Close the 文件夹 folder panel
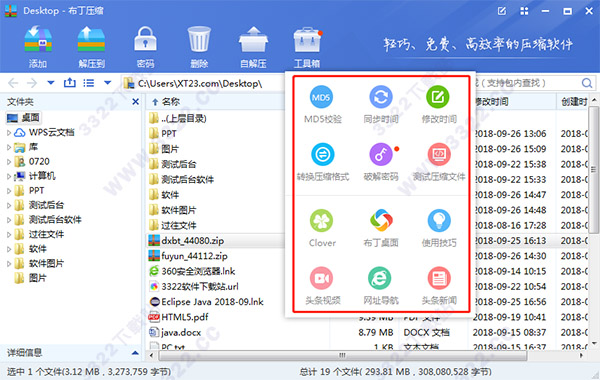 pos(135,102)
